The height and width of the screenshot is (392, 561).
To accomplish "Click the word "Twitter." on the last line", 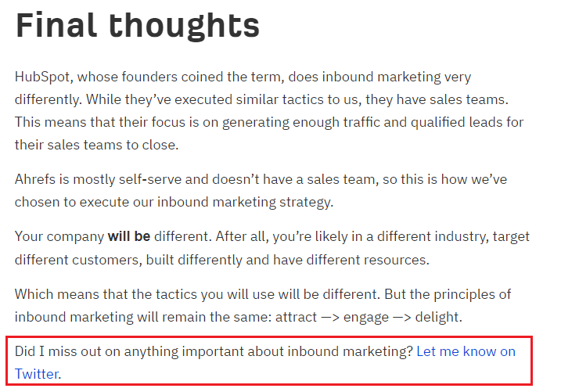I will tap(38, 374).
